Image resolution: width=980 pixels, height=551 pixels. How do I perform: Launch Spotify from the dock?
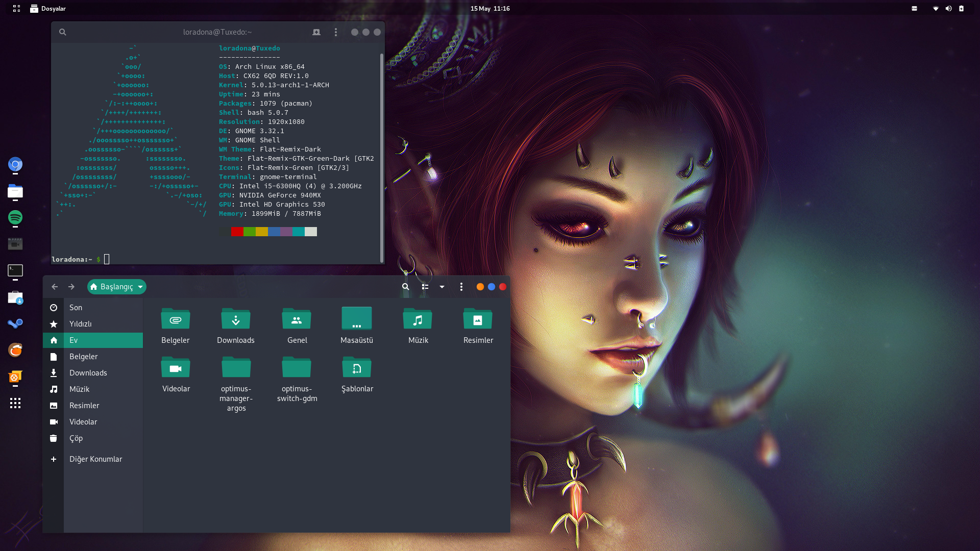[15, 218]
